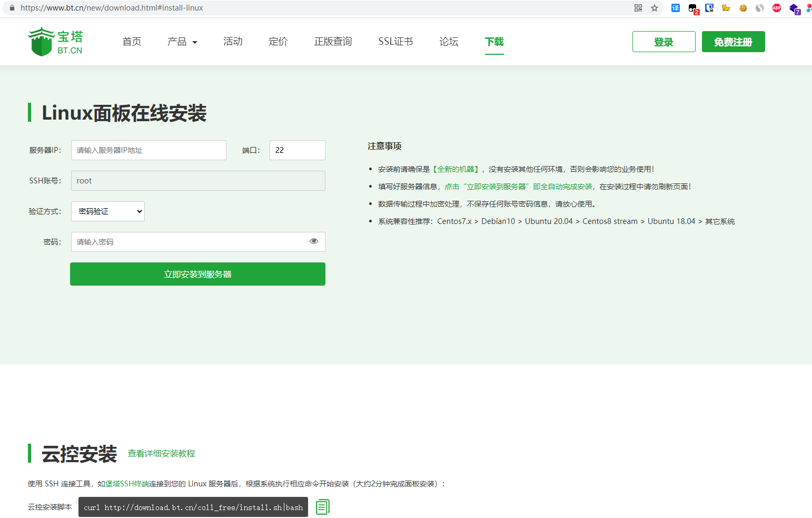This screenshot has width=812, height=518.
Task: Copy the cloud control install script
Action: (x=322, y=507)
